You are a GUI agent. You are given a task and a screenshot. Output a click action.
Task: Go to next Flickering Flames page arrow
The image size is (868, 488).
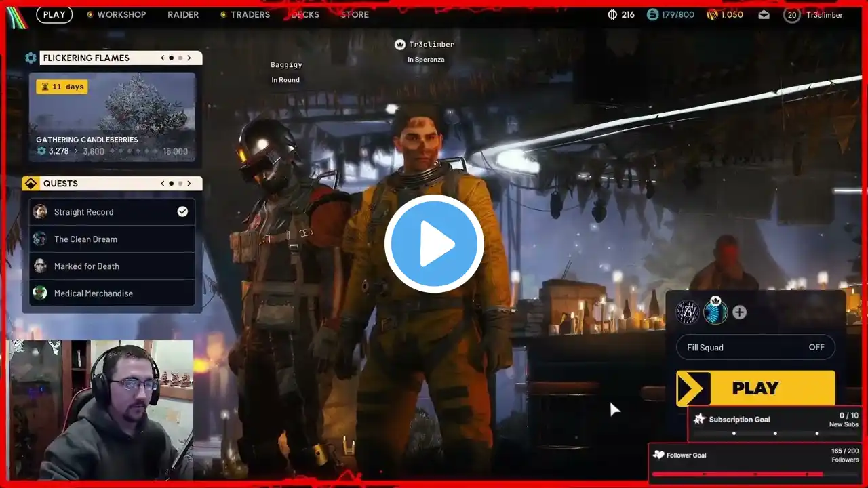(189, 58)
